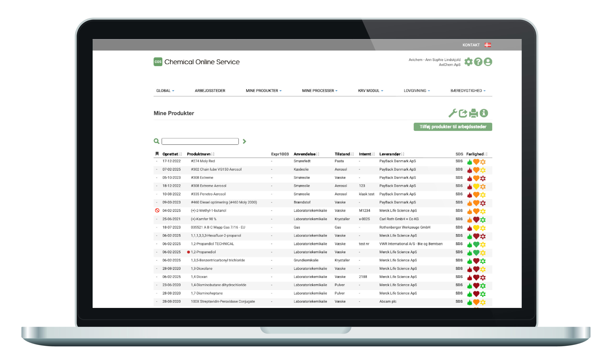
Task: Click KONTAKT in the top bar
Action: click(471, 45)
